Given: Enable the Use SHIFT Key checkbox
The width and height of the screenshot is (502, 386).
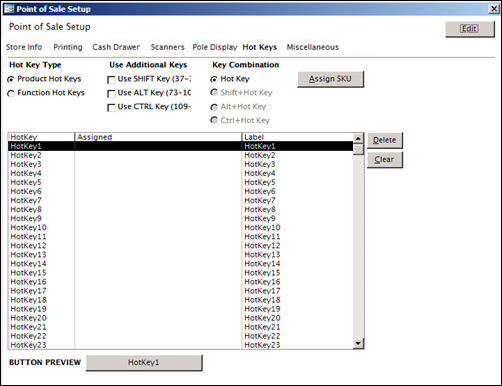Looking at the screenshot, I should click(111, 80).
